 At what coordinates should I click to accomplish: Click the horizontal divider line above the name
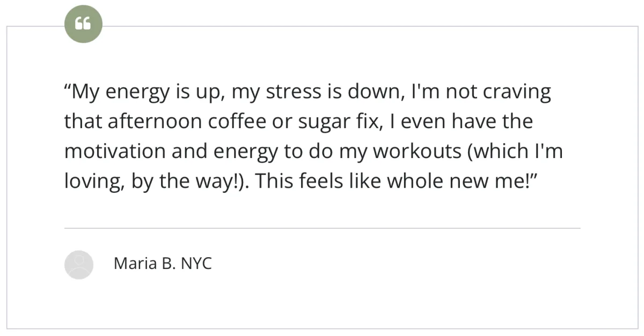coord(322,228)
